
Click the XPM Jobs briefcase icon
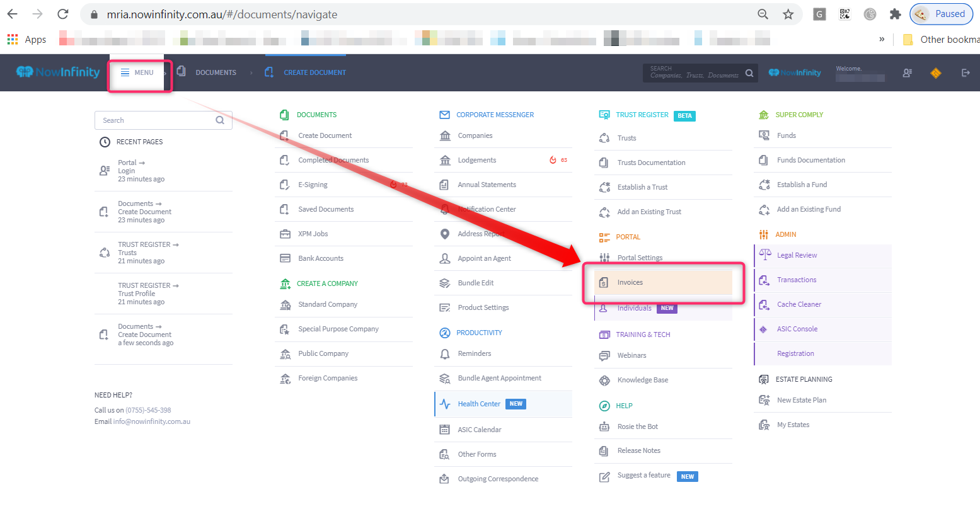285,234
